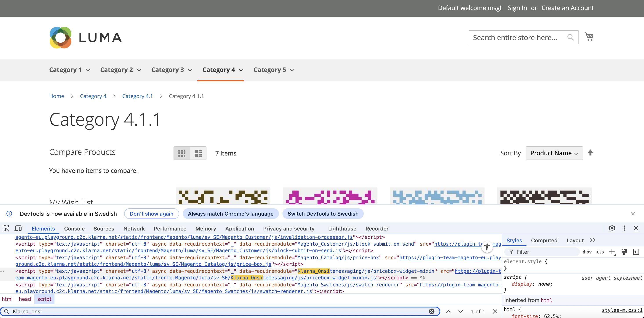Clear the DevTools search field
644x318 pixels.
432,311
